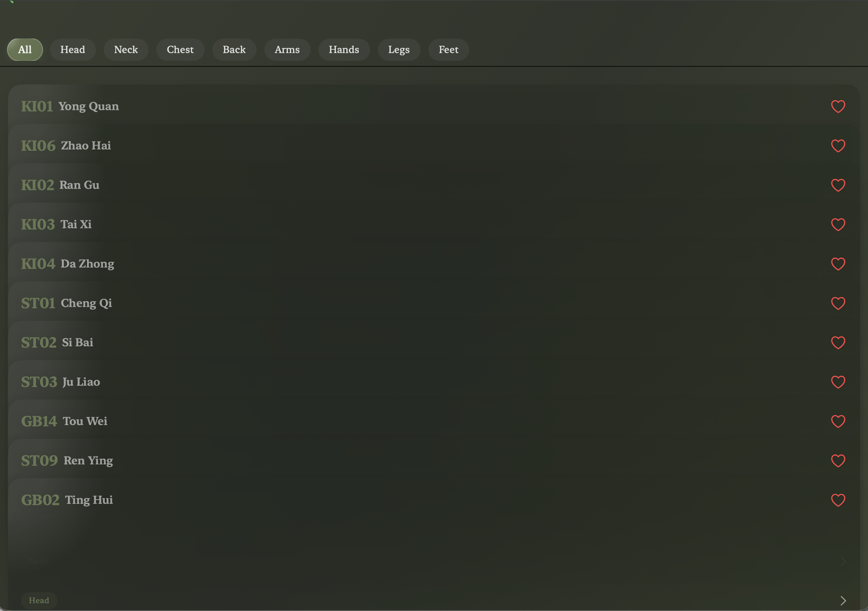Viewport: 868px width, 611px height.
Task: Toggle favorite on GB14 Tou Wei
Action: point(838,421)
